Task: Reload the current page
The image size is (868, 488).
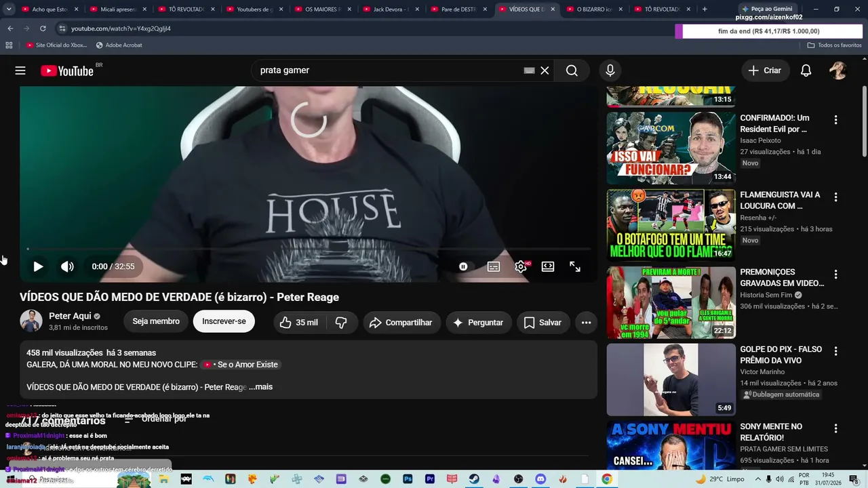Action: click(x=43, y=28)
